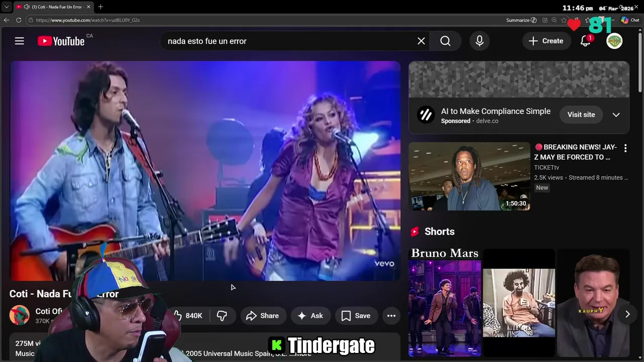Screen dimensions: 644x362
Task: Add this page to favorites star
Action: [563, 20]
